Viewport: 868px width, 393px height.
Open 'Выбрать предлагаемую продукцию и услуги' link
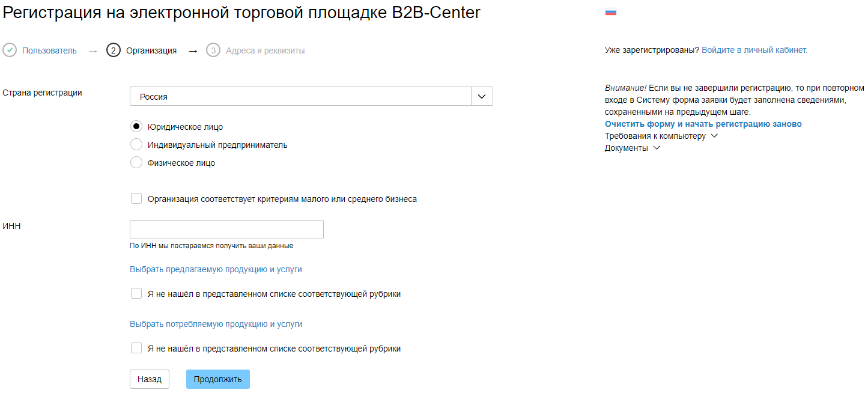[x=216, y=269]
